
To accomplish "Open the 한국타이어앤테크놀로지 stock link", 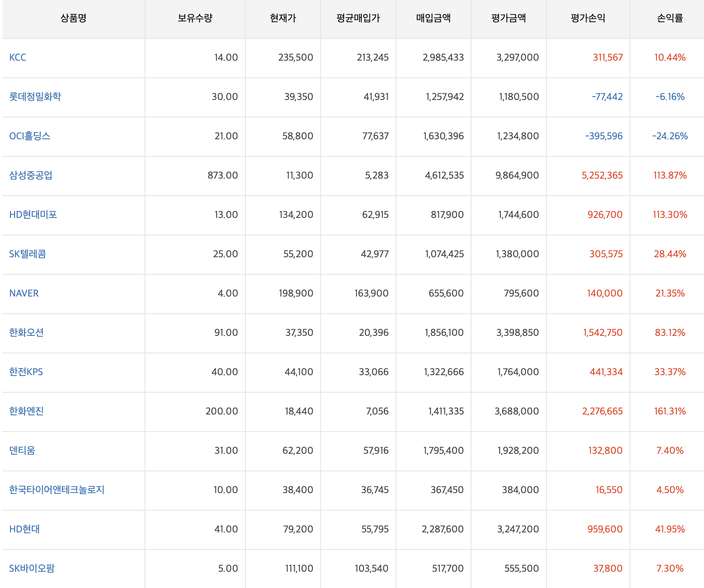I will (57, 490).
